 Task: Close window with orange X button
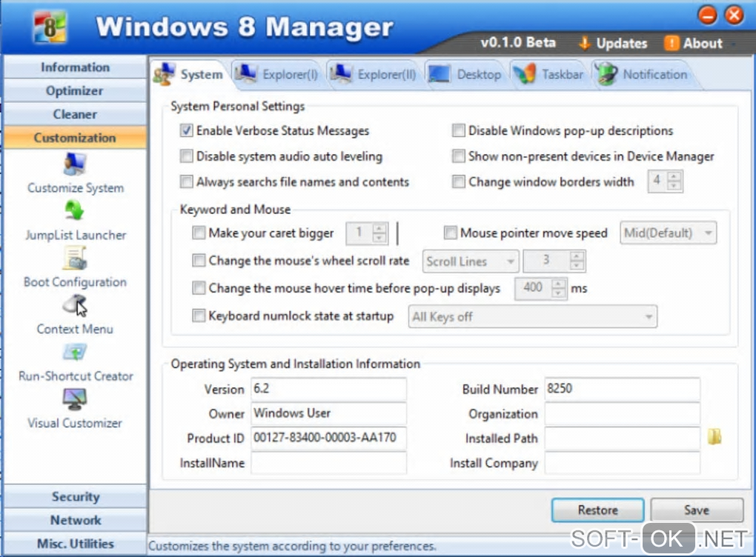point(735,15)
